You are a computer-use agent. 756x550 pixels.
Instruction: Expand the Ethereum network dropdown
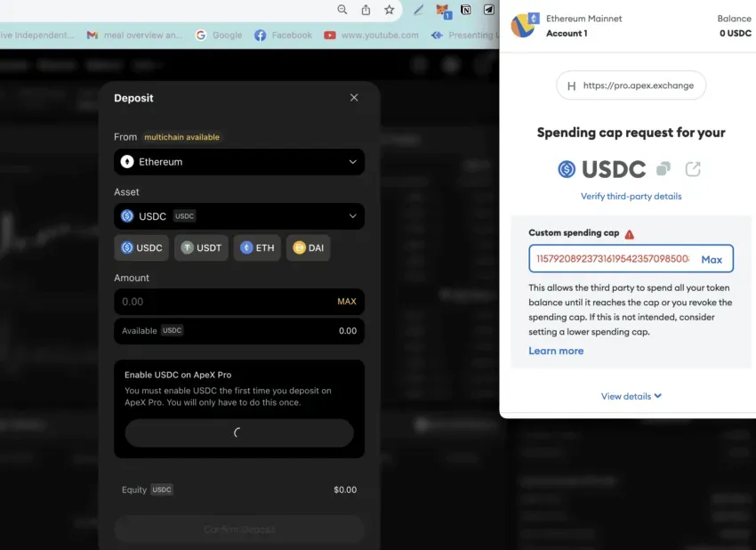coord(239,162)
